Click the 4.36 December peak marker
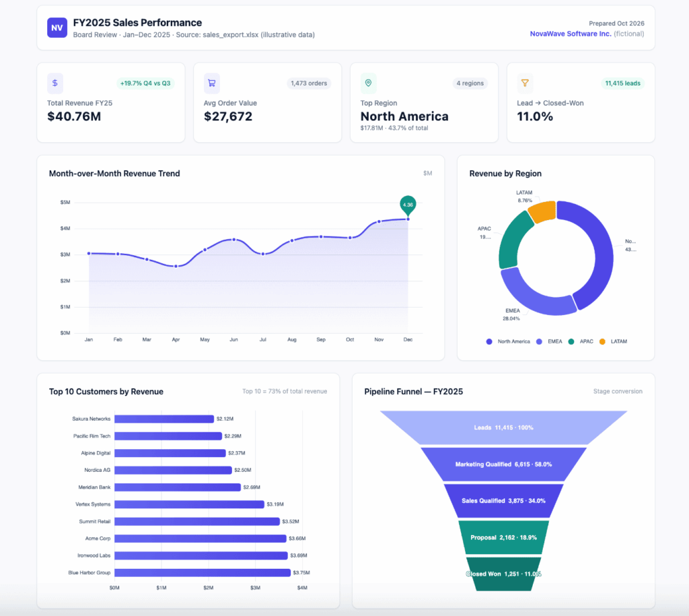This screenshot has width=689, height=616. [x=408, y=205]
